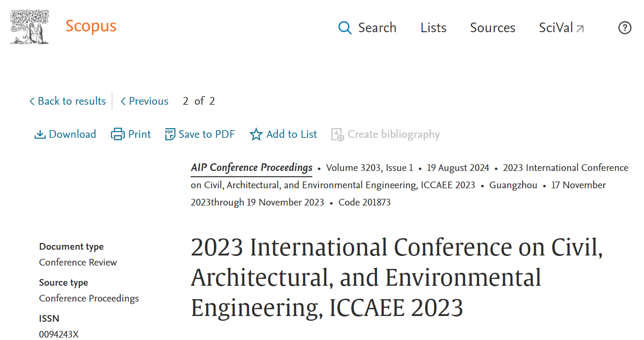Click the SciVal external arrow icon
Viewport: 644px width, 340px height.
click(x=580, y=29)
